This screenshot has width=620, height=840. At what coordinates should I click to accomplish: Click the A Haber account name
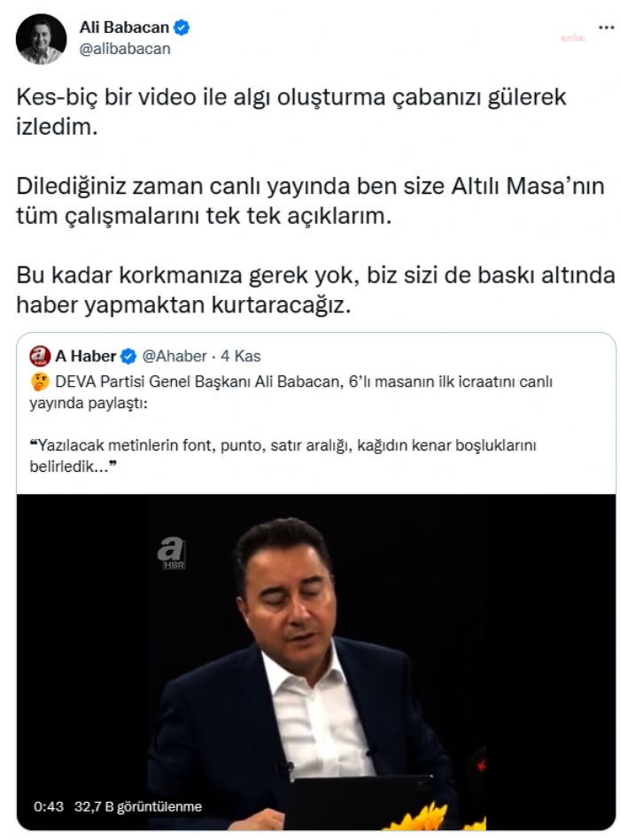86,356
